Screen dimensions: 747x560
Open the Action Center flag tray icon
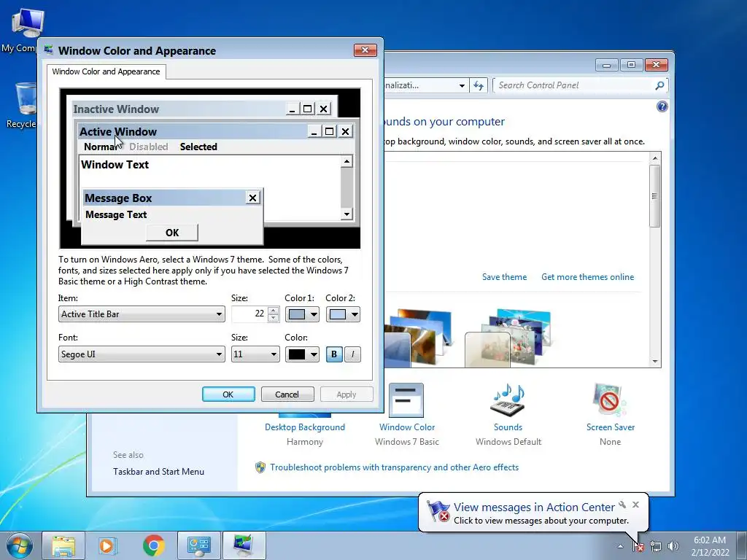[x=638, y=546]
